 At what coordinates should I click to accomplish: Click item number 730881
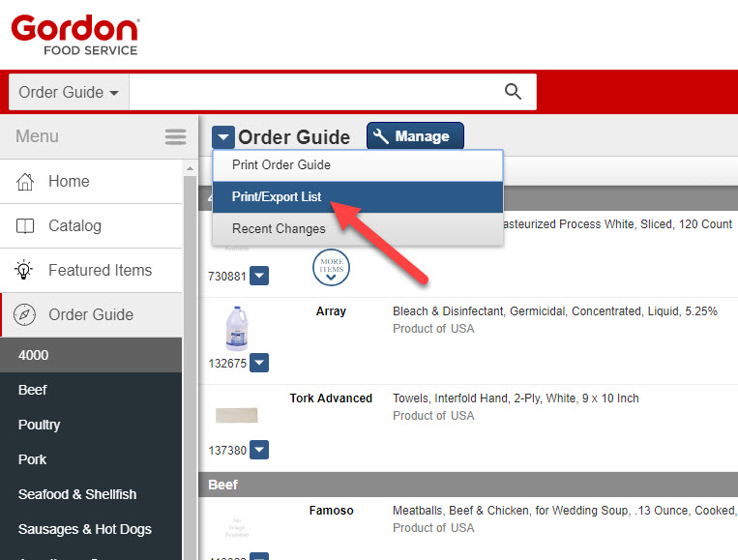pyautogui.click(x=227, y=277)
